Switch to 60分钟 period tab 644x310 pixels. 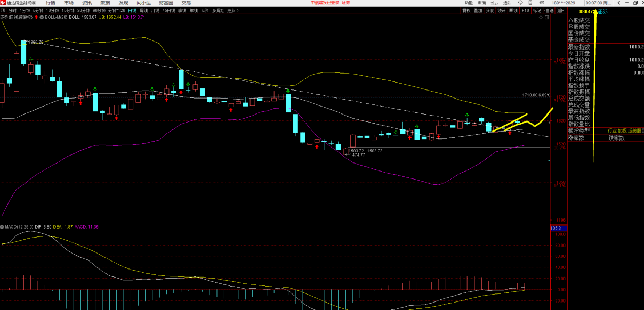(99, 10)
